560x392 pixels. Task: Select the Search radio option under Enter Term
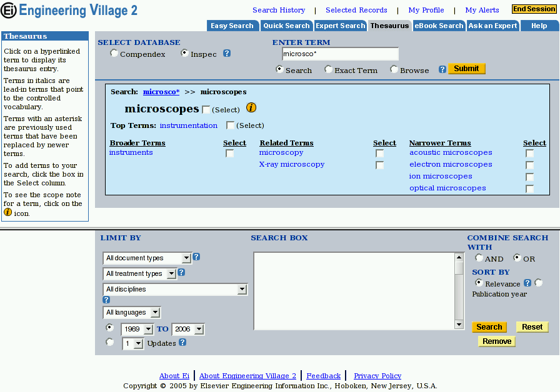click(x=279, y=69)
